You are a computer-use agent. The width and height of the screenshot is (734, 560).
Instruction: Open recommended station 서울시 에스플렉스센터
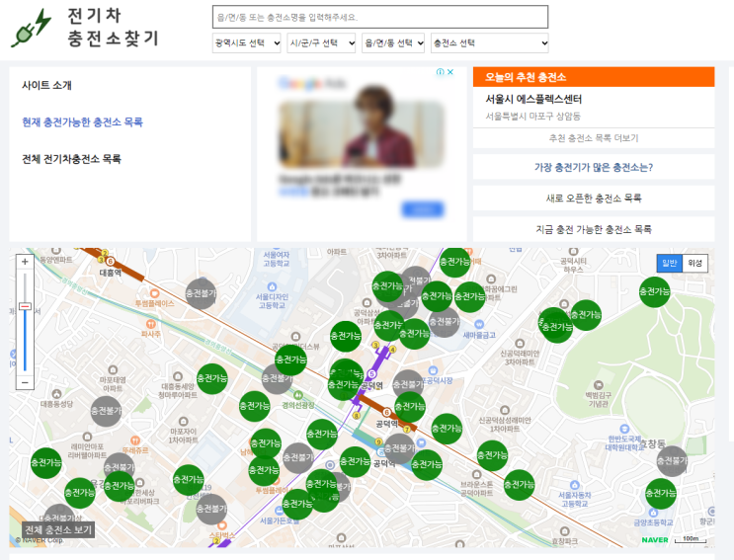pos(533,99)
